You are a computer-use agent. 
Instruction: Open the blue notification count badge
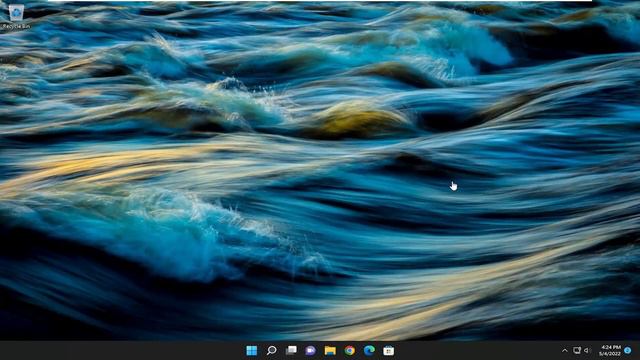tap(628, 350)
